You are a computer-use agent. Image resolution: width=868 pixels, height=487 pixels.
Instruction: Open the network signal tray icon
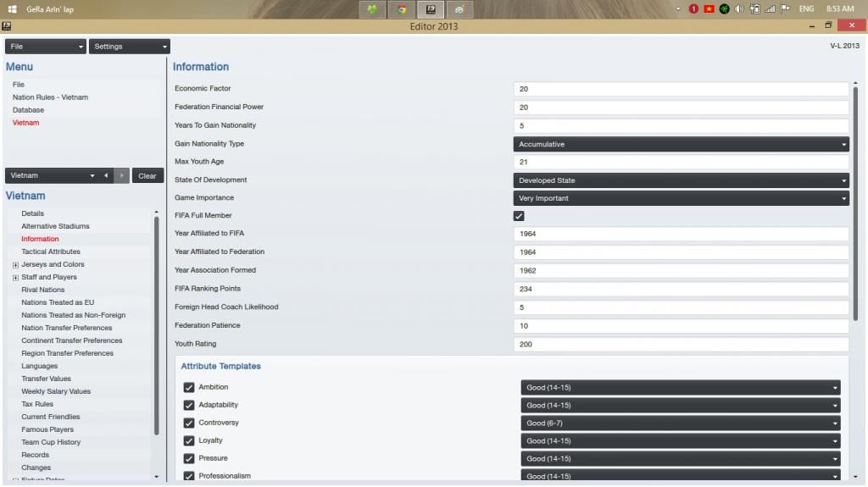coord(770,8)
